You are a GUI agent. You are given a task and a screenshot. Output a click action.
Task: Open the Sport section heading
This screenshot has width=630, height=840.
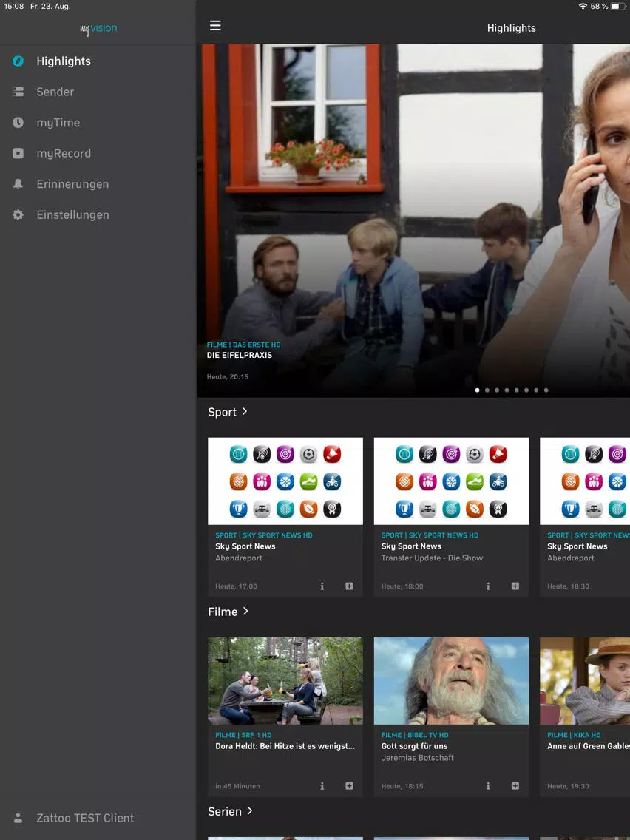(x=222, y=412)
